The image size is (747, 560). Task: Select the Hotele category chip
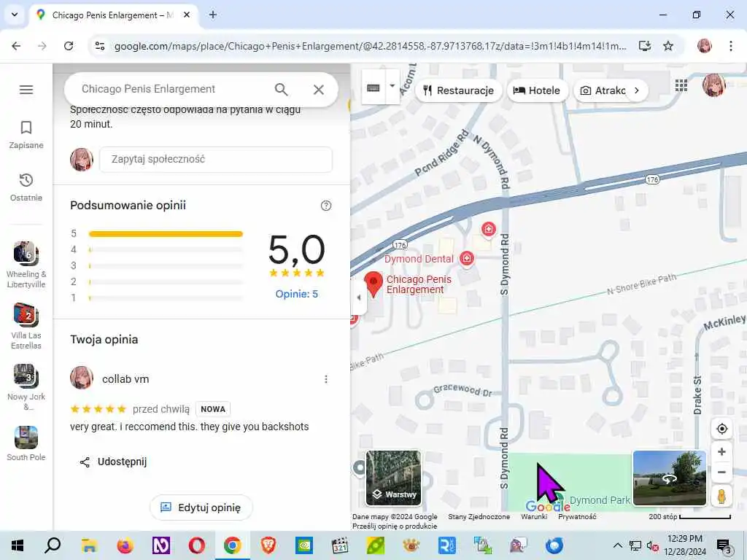(538, 90)
